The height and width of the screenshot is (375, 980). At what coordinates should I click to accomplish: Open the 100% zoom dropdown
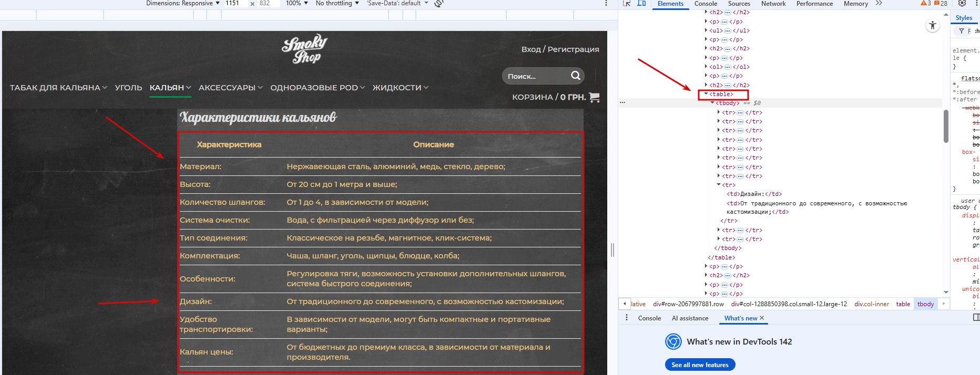[x=297, y=3]
